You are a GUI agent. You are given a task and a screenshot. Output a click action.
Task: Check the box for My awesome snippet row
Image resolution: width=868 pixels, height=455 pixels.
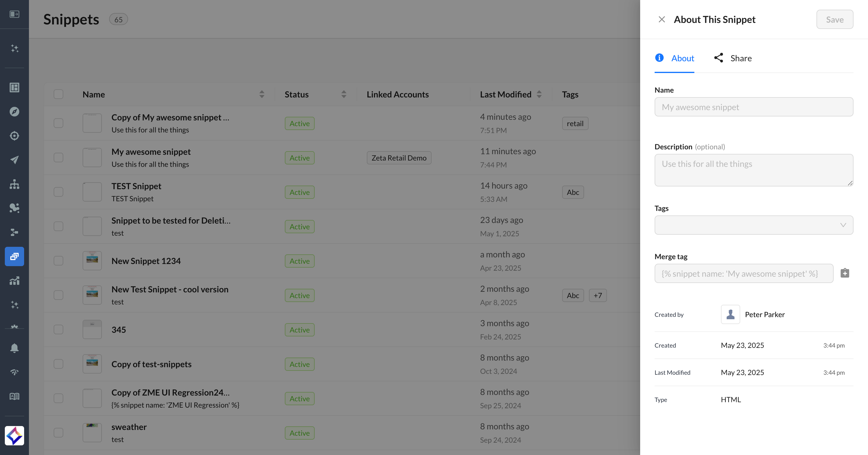(59, 157)
